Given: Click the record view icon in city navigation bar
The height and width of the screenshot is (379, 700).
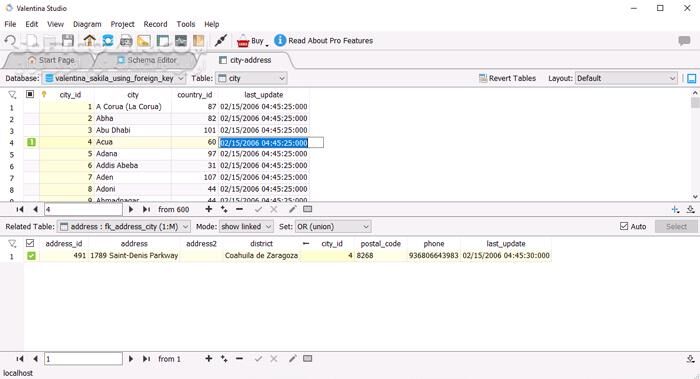Looking at the screenshot, I should tap(308, 209).
